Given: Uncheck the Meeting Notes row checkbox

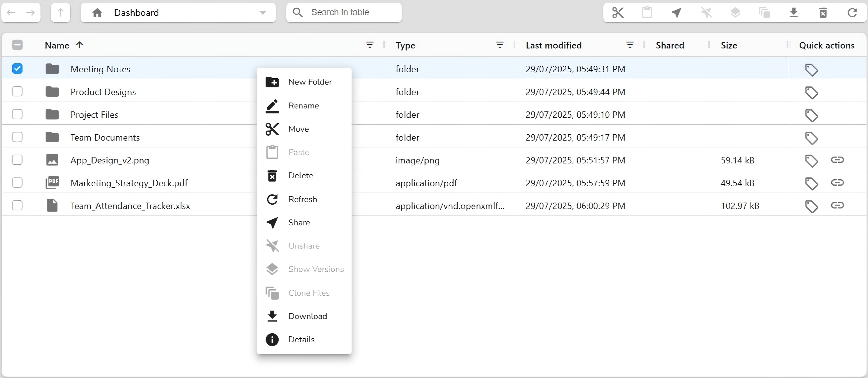Looking at the screenshot, I should [x=17, y=69].
